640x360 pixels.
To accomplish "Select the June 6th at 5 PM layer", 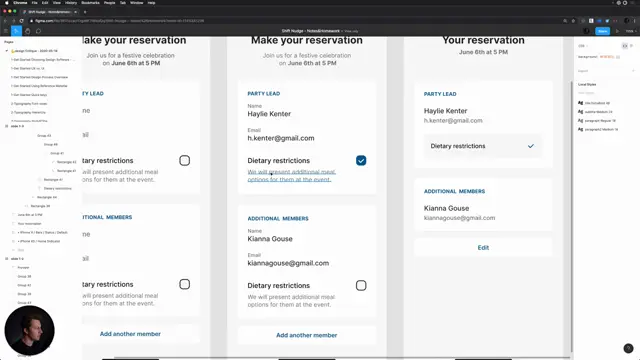I will [x=30, y=215].
